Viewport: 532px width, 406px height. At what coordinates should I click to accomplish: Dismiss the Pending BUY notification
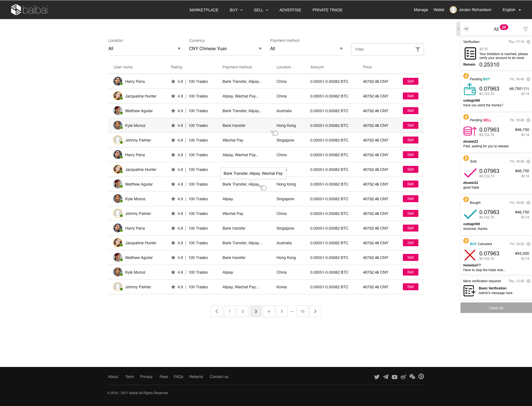tap(528, 79)
